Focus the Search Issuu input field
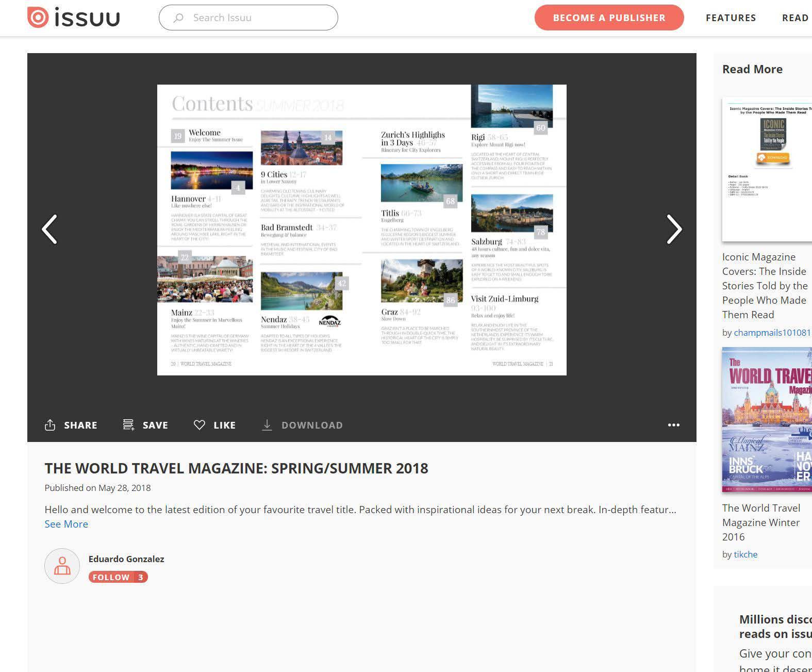Image resolution: width=812 pixels, height=672 pixels. pyautogui.click(x=248, y=18)
